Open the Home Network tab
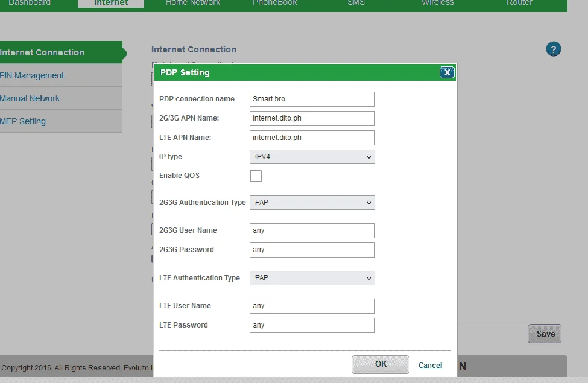Viewport: 588px width, 383px height. coord(193,2)
